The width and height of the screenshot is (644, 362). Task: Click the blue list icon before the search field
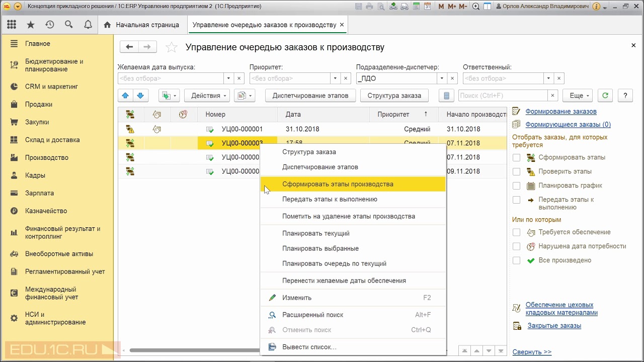click(446, 96)
